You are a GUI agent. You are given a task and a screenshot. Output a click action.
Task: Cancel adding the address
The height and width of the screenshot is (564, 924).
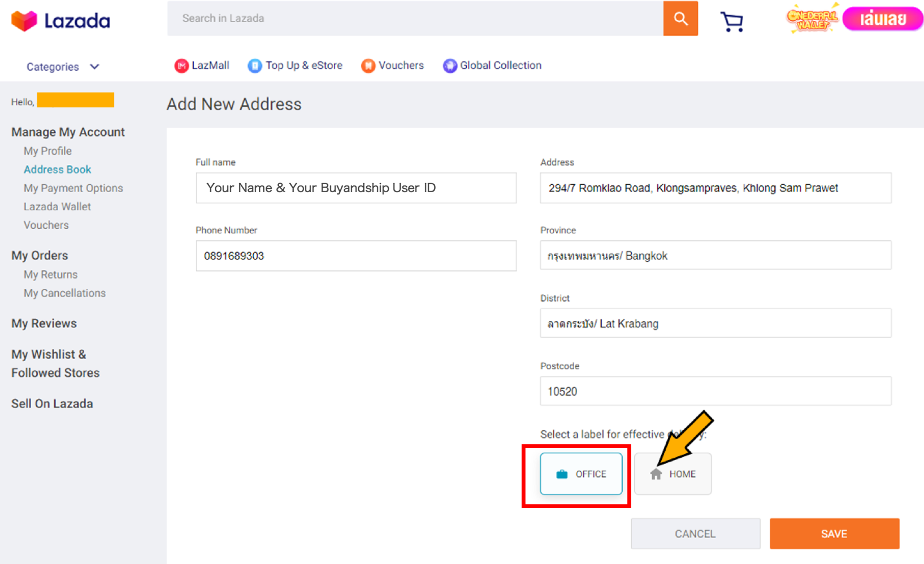(695, 533)
